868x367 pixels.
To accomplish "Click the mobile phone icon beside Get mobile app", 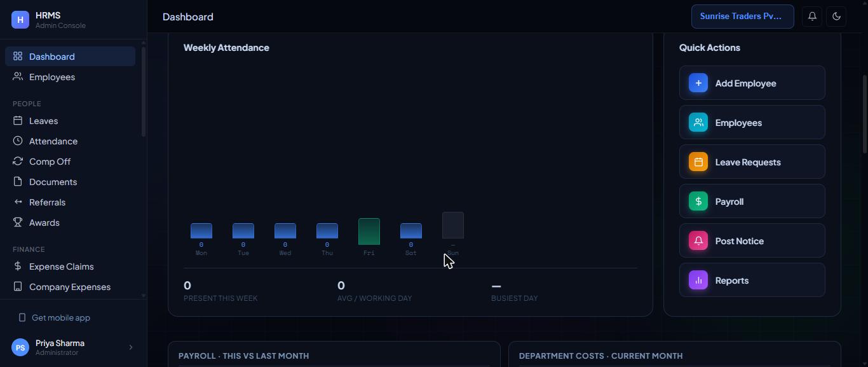I will pyautogui.click(x=22, y=317).
